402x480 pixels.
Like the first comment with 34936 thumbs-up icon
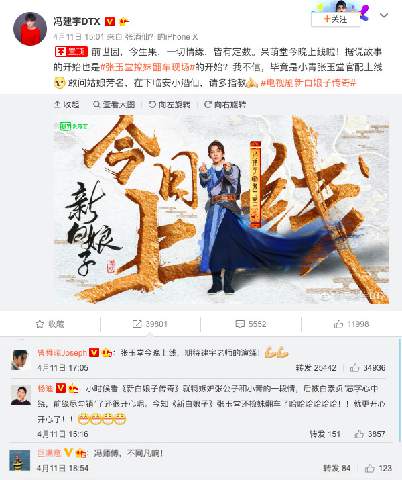pyautogui.click(x=367, y=368)
